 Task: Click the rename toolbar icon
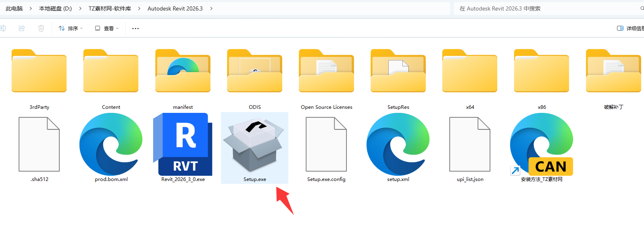click(x=2, y=28)
